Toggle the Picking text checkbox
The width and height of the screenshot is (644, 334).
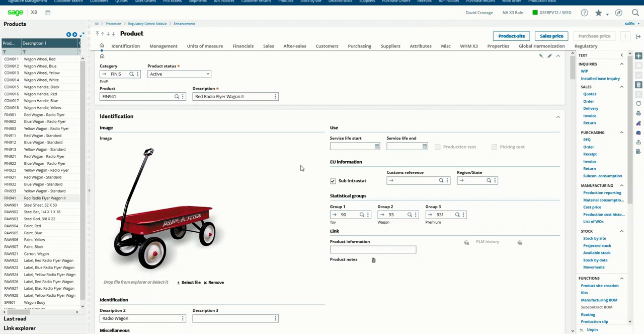point(494,147)
